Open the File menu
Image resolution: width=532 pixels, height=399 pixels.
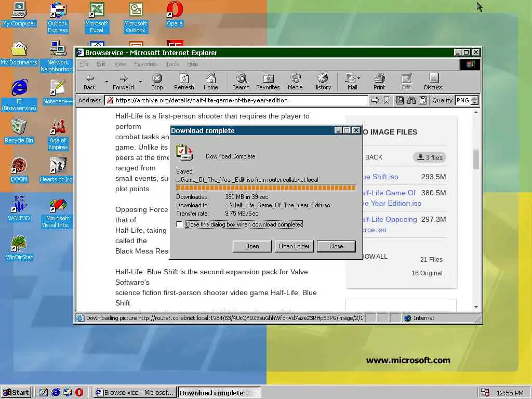[x=84, y=64]
